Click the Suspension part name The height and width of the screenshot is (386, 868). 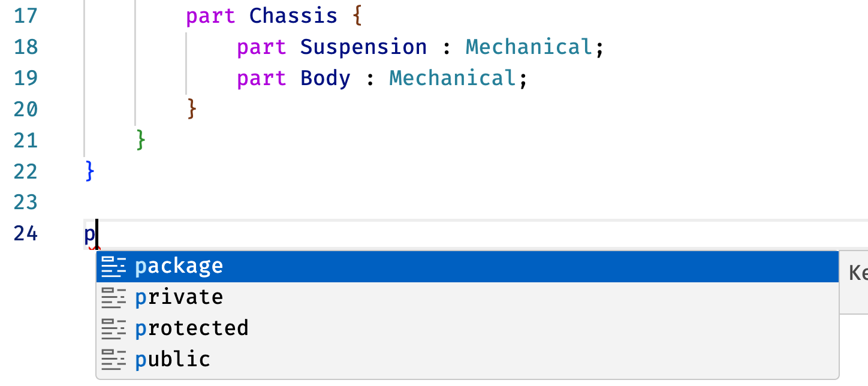tap(364, 47)
